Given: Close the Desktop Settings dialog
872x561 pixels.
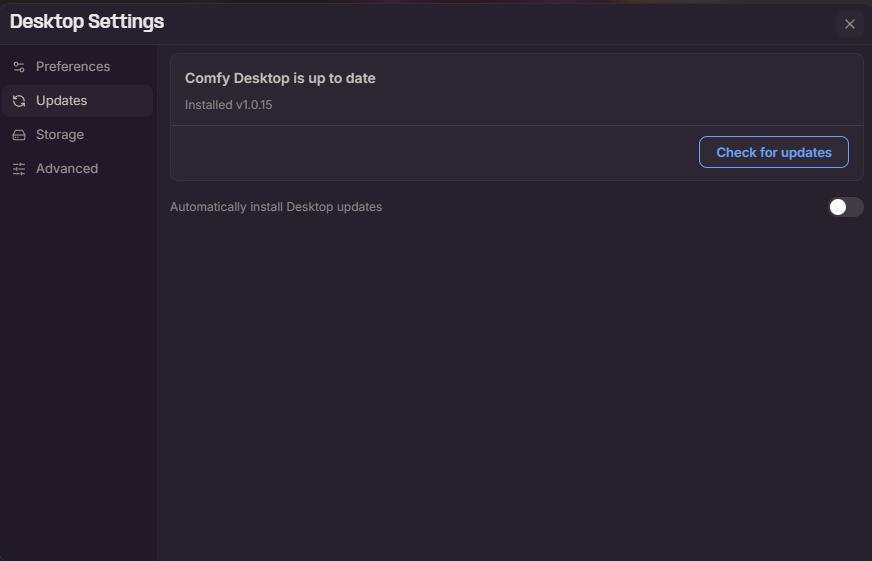Looking at the screenshot, I should (849, 24).
